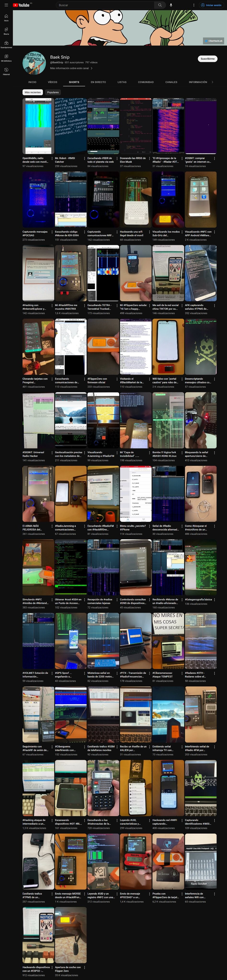The image size is (227, 980).
Task: Click the Baek Snip channel avatar
Action: 34,63
